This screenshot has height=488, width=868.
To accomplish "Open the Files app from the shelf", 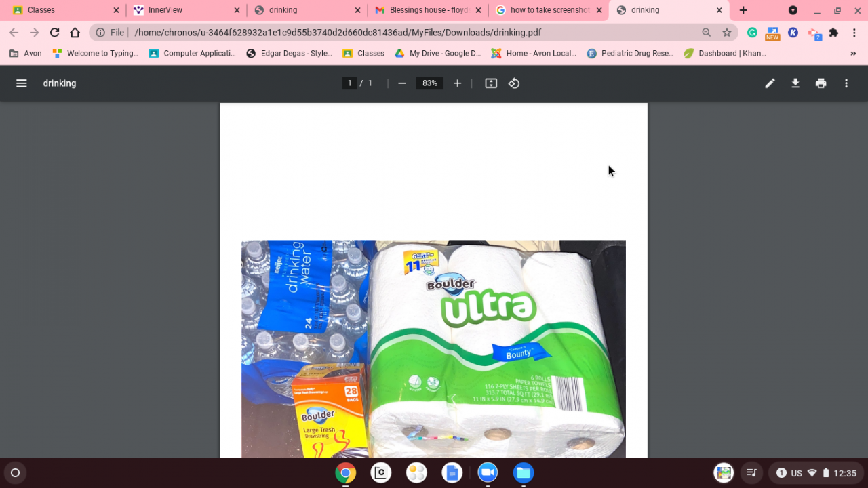I will pos(524,472).
